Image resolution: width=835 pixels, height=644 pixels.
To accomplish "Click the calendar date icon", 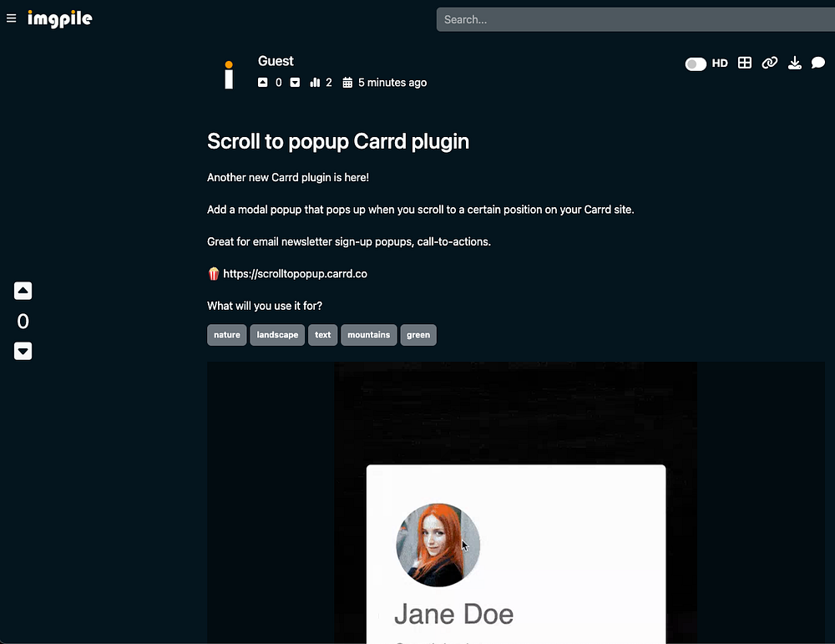I will click(x=347, y=83).
